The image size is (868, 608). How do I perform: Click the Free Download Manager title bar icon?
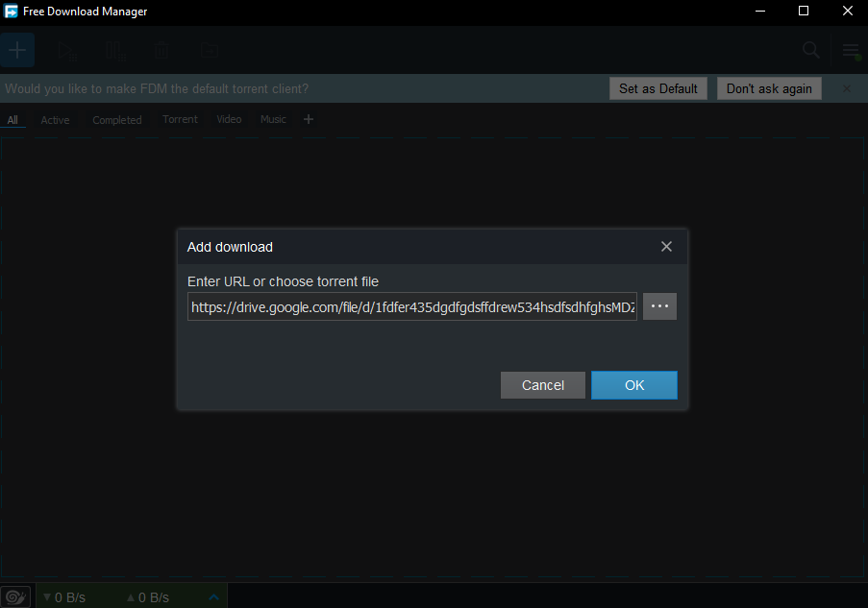click(x=11, y=12)
